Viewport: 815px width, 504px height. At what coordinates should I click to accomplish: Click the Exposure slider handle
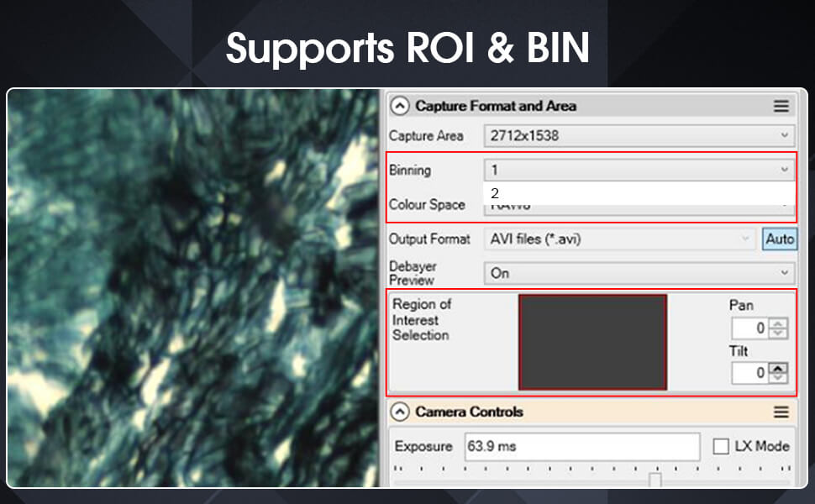pyautogui.click(x=655, y=480)
